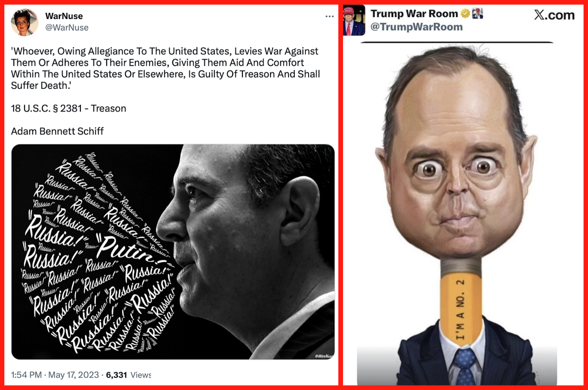Open the black-and-white 'Russia!' tweet image

173,252
